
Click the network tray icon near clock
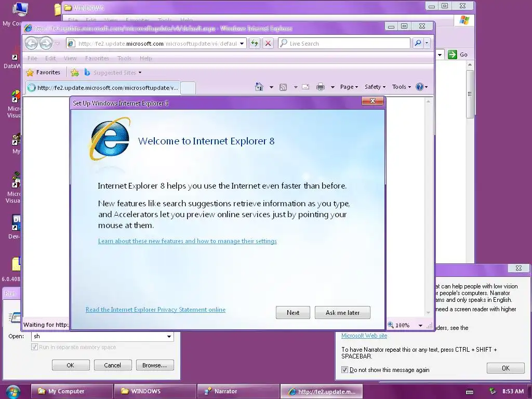pyautogui.click(x=492, y=392)
